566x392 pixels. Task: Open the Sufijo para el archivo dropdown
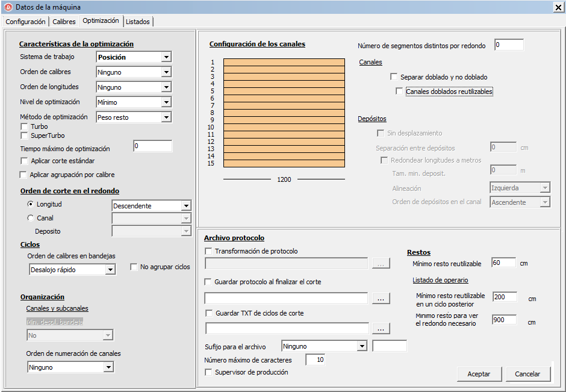tap(324, 346)
